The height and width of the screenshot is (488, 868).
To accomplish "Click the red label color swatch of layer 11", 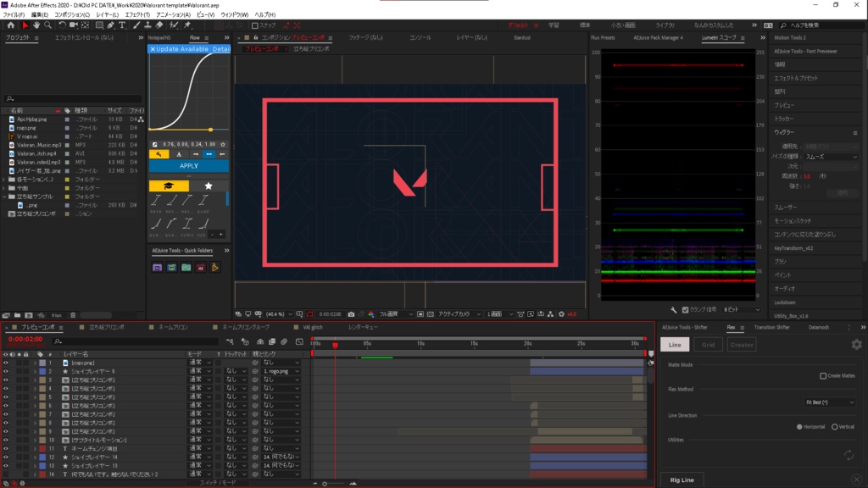I will point(42,449).
